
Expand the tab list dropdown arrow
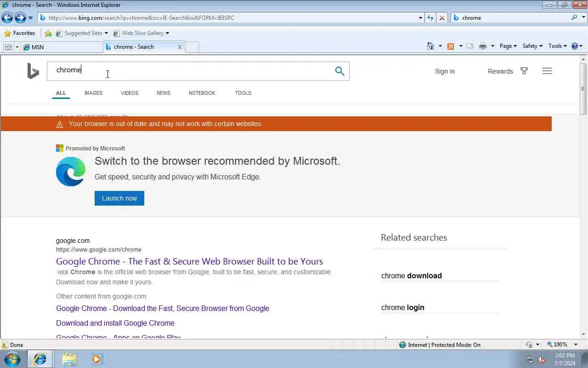[x=17, y=47]
